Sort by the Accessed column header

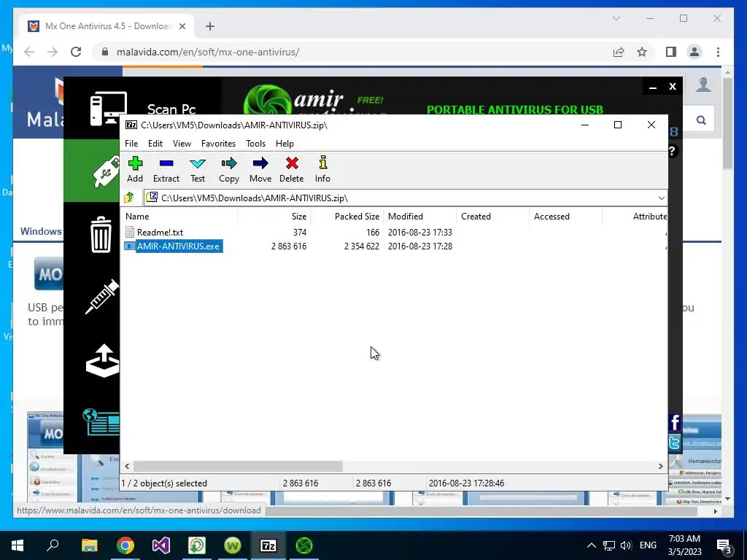point(566,216)
